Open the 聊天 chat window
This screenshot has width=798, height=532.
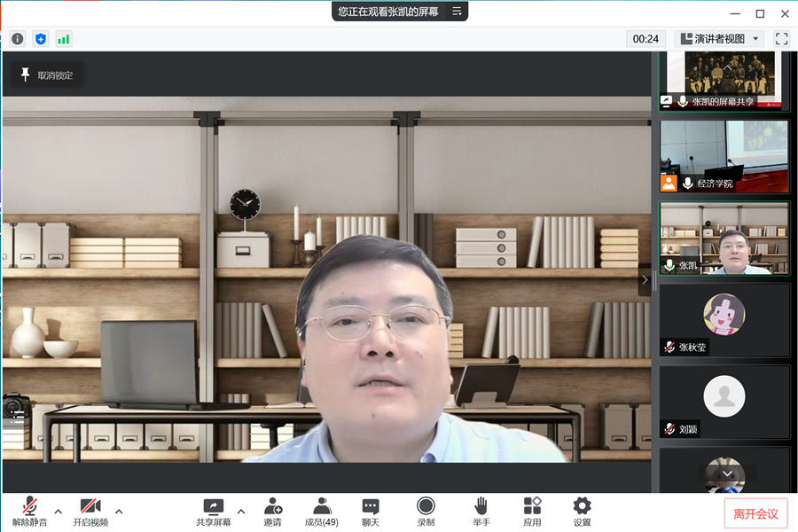tap(371, 512)
